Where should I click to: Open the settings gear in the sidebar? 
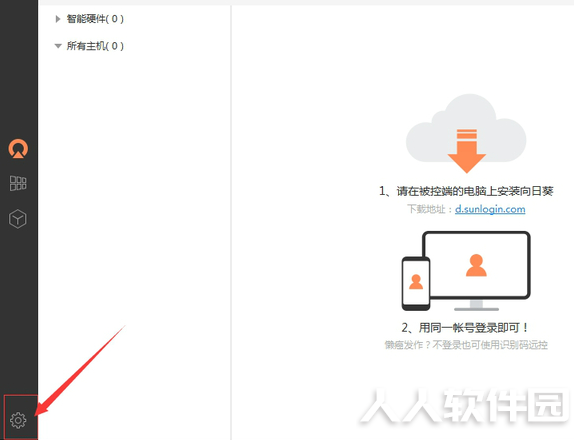(x=18, y=420)
